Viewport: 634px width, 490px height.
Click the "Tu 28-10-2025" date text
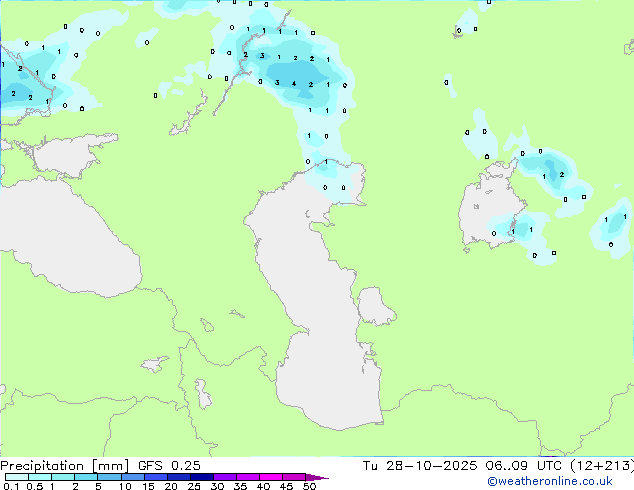pos(420,466)
